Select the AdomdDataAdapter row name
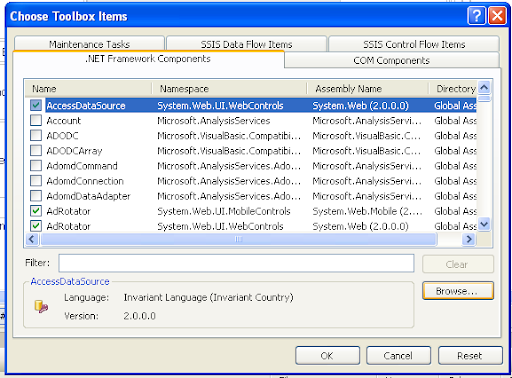Screen dimensions: 512x378 pyautogui.click(x=88, y=196)
